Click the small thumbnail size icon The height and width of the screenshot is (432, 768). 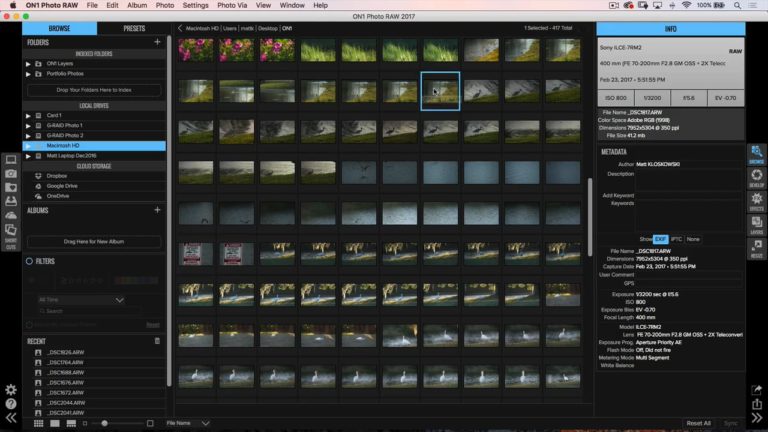(x=85, y=423)
